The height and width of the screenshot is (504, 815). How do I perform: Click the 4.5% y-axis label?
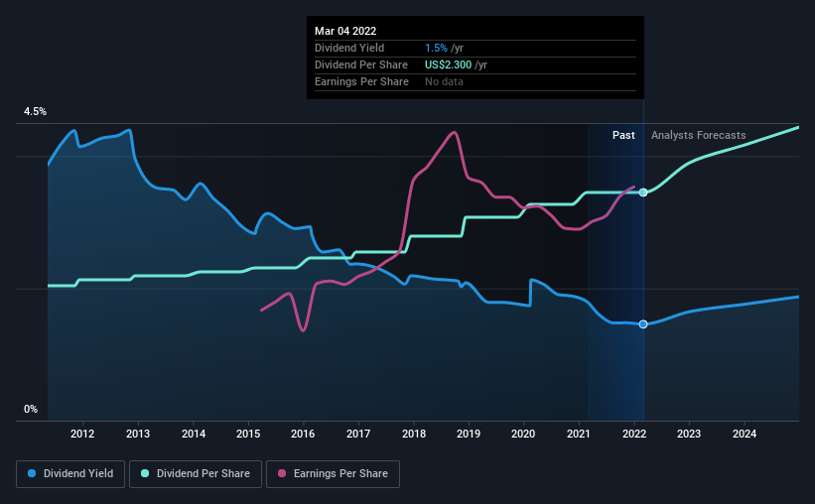(x=35, y=112)
